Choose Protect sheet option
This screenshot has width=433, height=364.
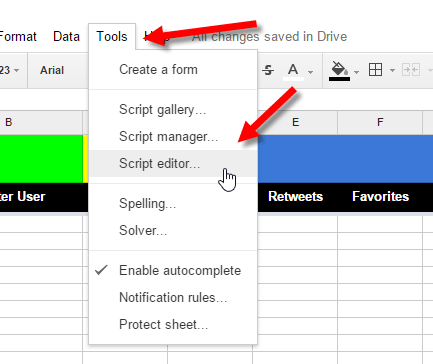pyautogui.click(x=173, y=324)
